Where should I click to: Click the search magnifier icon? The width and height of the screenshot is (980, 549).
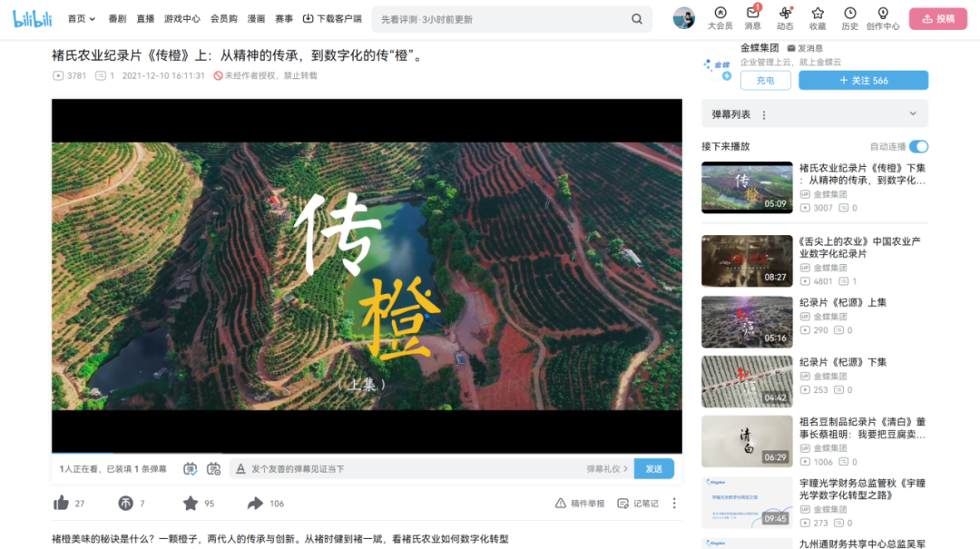tap(637, 19)
